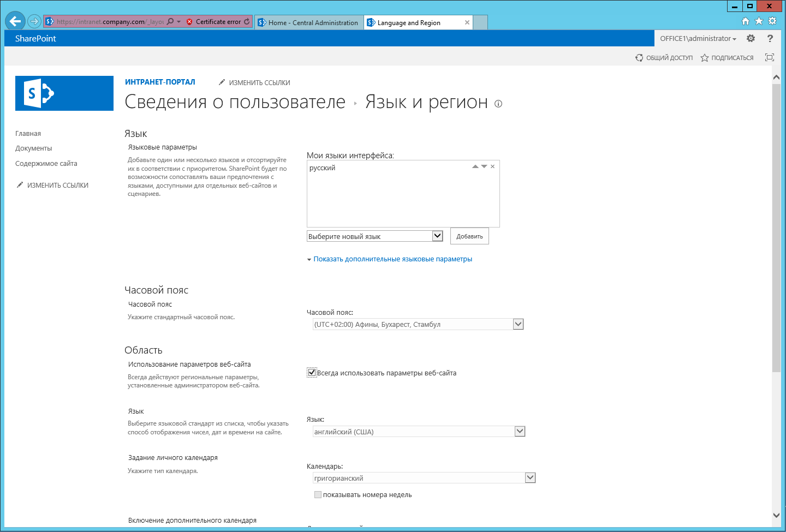
Task: Enable always use web site settings checkbox
Action: click(312, 373)
